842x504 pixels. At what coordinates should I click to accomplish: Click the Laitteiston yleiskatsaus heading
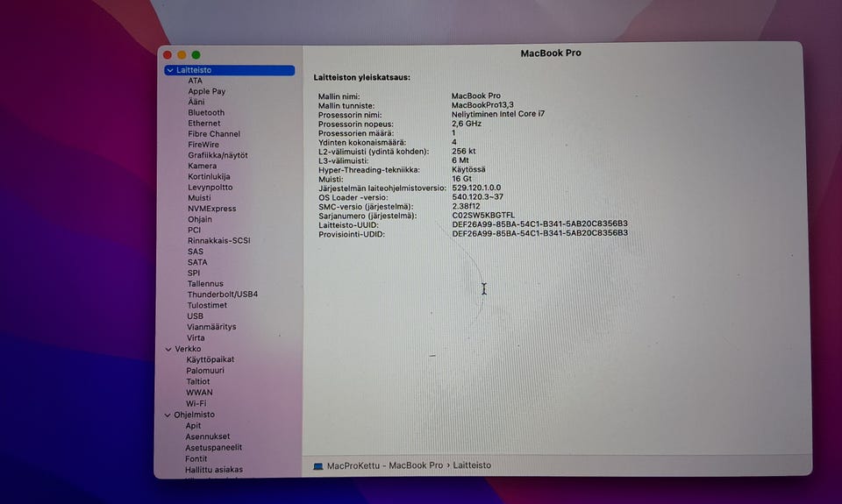(x=361, y=77)
